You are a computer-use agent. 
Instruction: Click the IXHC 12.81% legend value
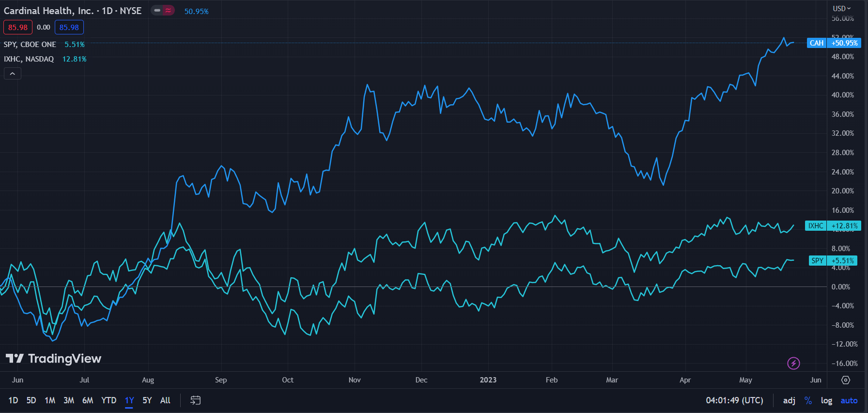tap(75, 59)
